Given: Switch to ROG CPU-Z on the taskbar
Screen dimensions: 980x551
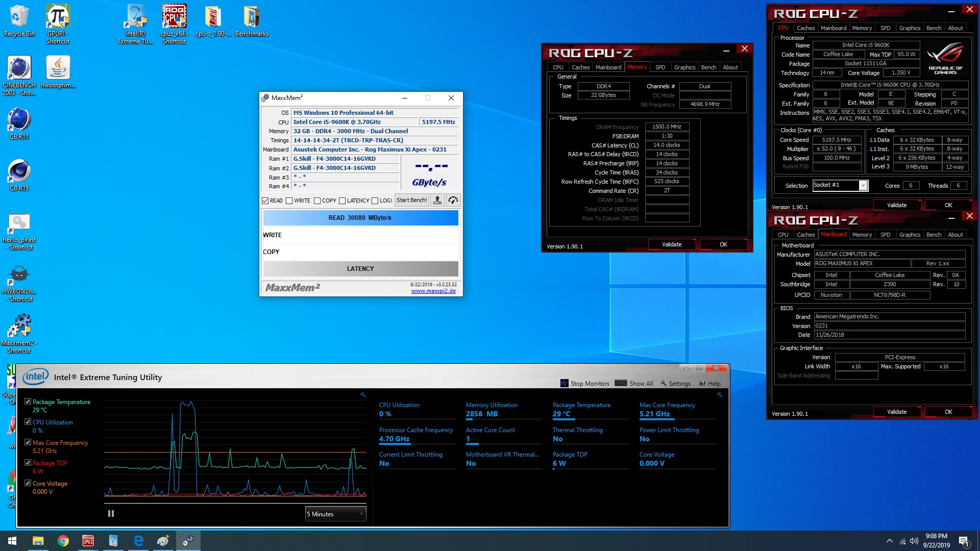Looking at the screenshot, I should pos(88,541).
